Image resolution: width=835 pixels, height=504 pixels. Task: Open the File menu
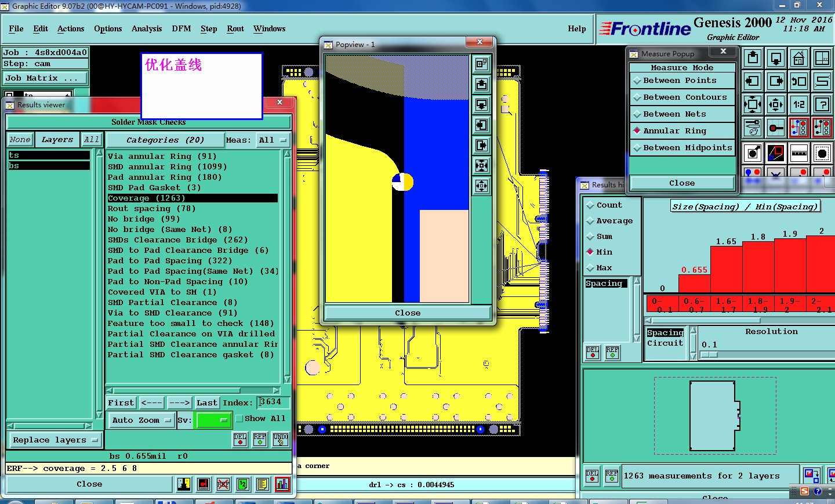click(x=16, y=28)
